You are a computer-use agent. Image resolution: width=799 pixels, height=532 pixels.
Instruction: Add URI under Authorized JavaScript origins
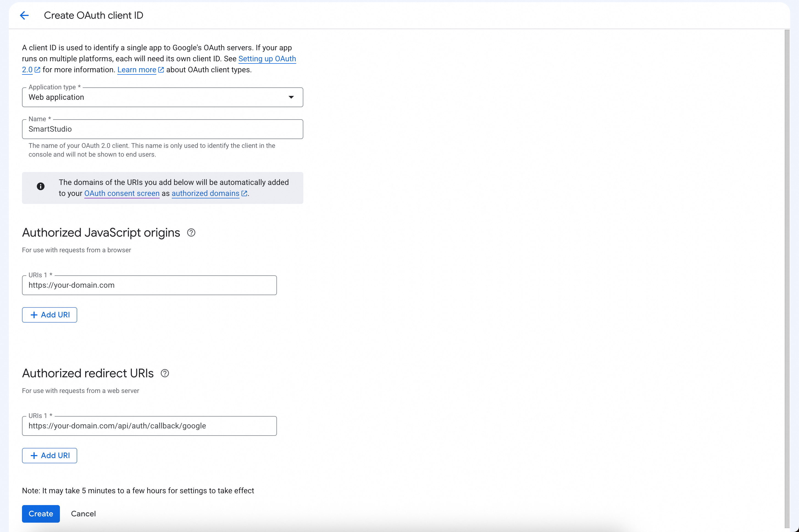(49, 315)
